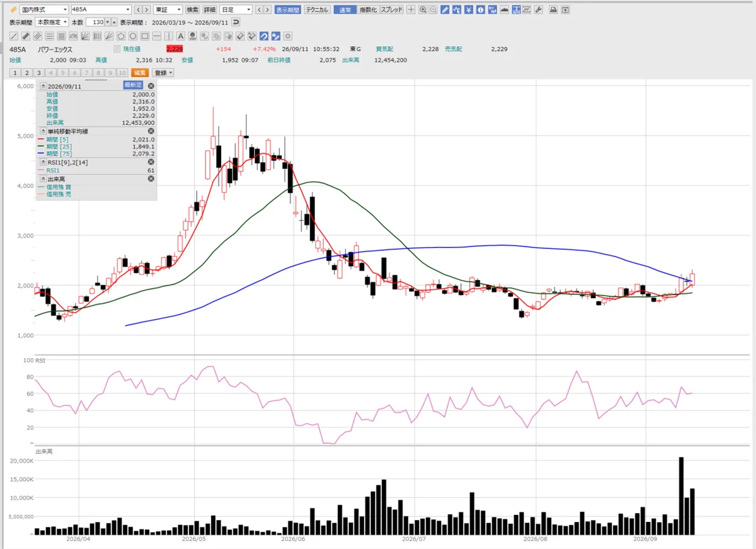Zoom out of the chart
Screen dimensions: 756x549
433,10
